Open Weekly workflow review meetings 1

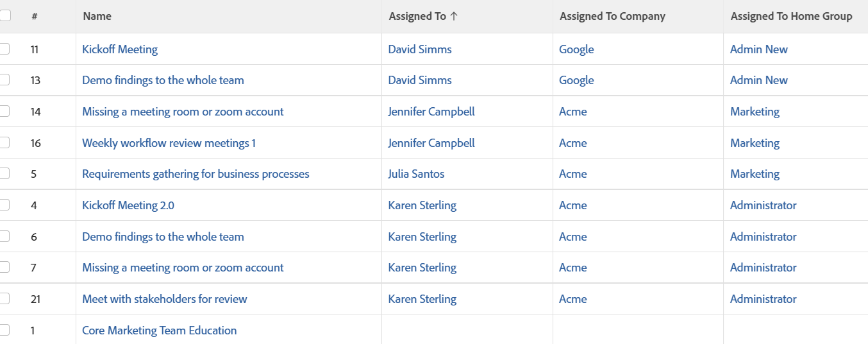point(169,143)
